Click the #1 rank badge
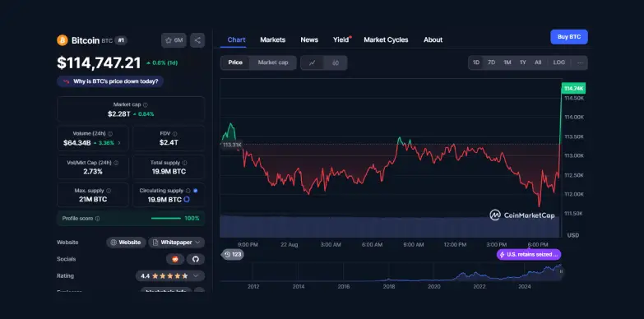This screenshot has width=644, height=319. point(121,40)
